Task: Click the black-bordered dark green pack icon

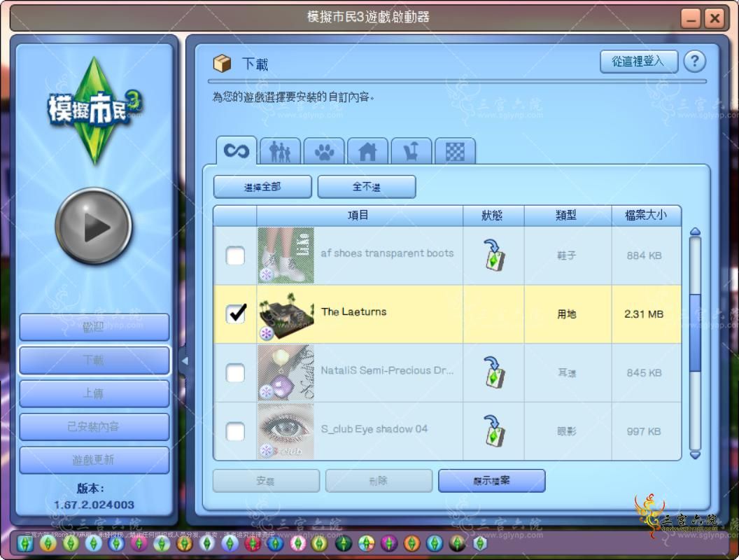Action: coord(344,543)
